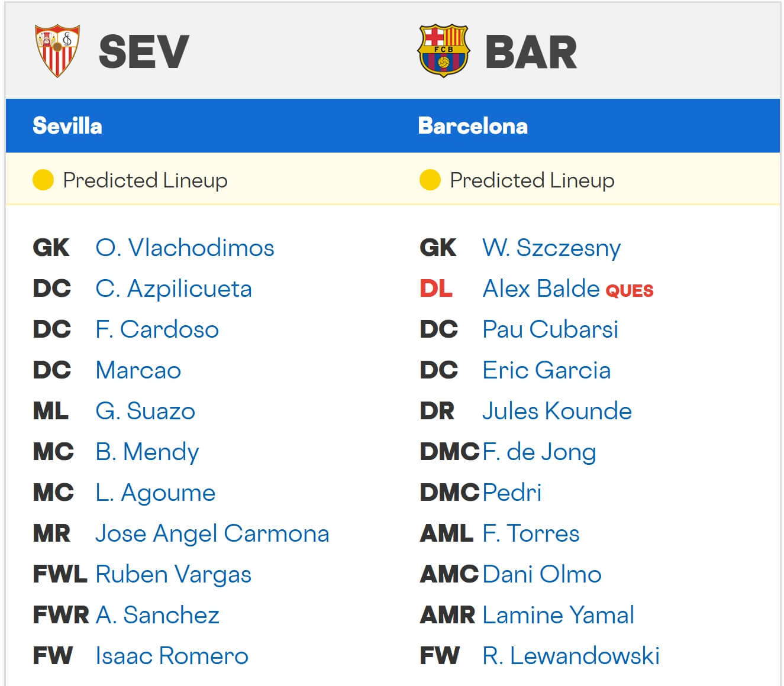The image size is (784, 686).
Task: Click the Barcelona team header
Action: [472, 125]
